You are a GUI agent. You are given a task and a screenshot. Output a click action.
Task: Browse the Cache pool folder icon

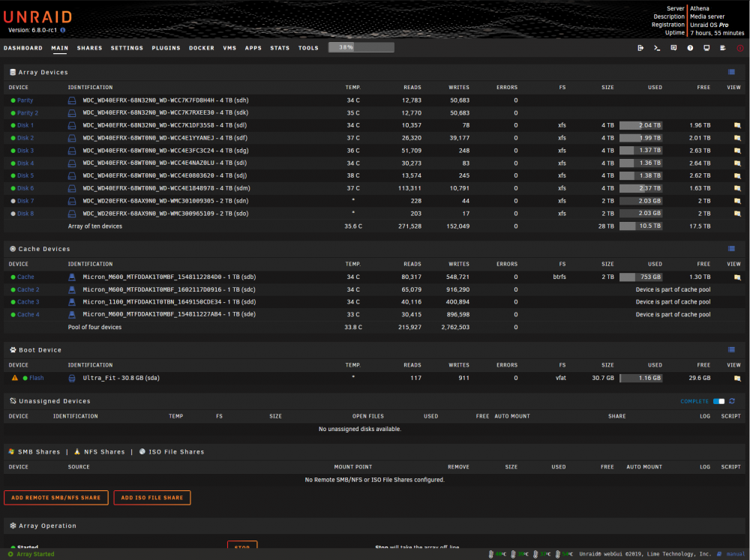[x=737, y=277]
